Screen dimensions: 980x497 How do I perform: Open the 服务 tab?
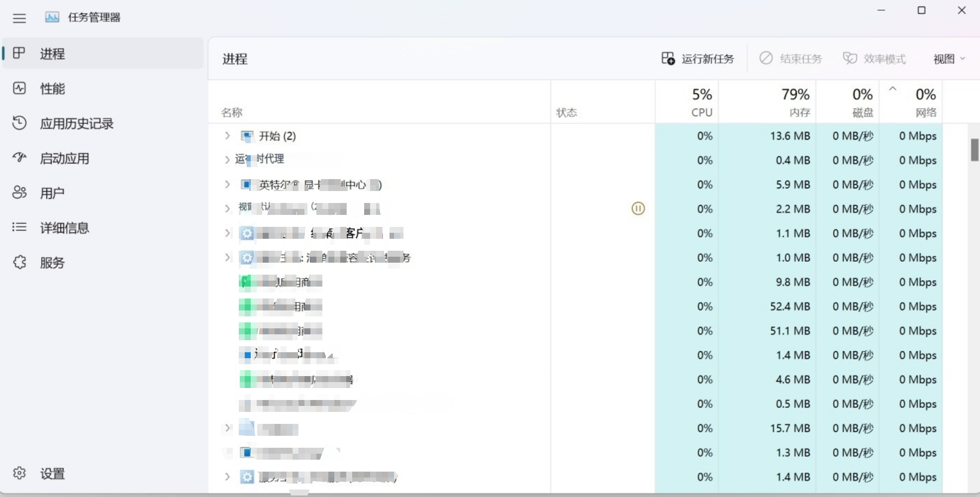click(x=103, y=263)
